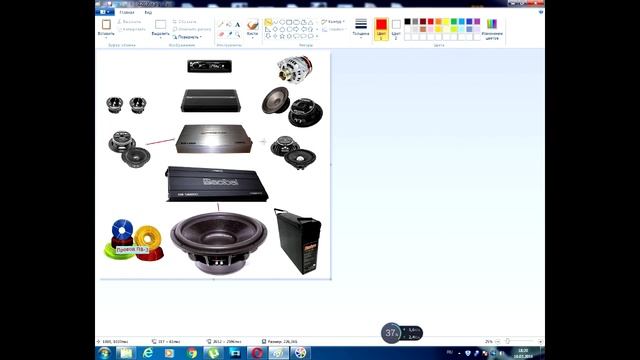Pick the indigo blue color swatch
The image size is (640, 360).
pyautogui.click(x=469, y=22)
